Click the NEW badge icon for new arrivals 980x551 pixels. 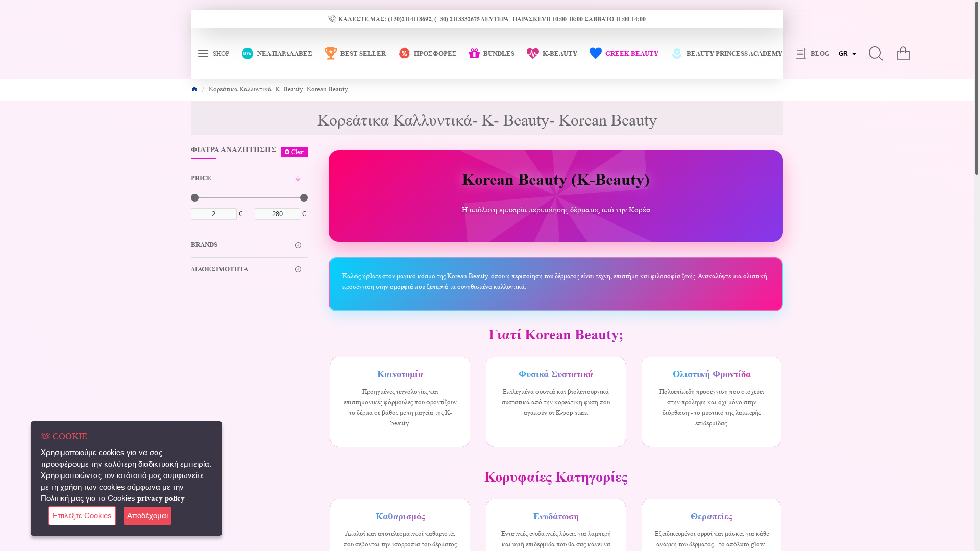[248, 54]
